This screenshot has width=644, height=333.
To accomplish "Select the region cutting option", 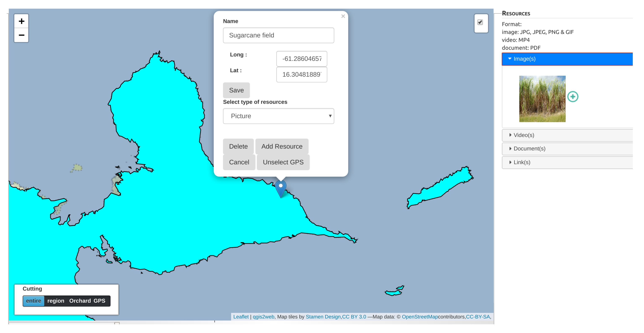I will [56, 301].
